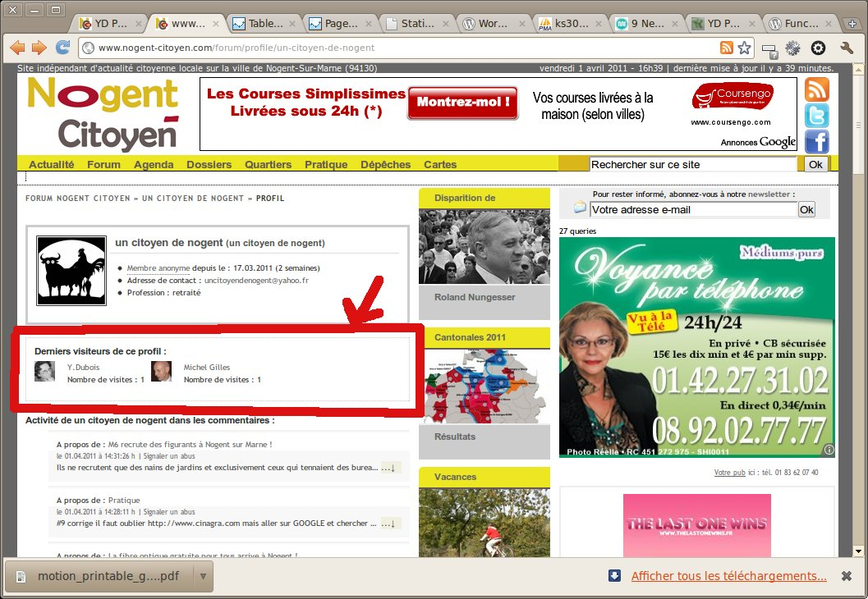Open the wrench settings menu
The image size is (868, 599).
point(847,48)
